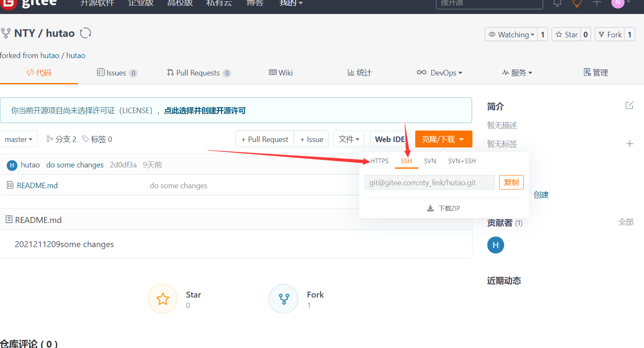Click 标签 0 tags link
Image resolution: width=644 pixels, height=348 pixels.
pyautogui.click(x=97, y=139)
